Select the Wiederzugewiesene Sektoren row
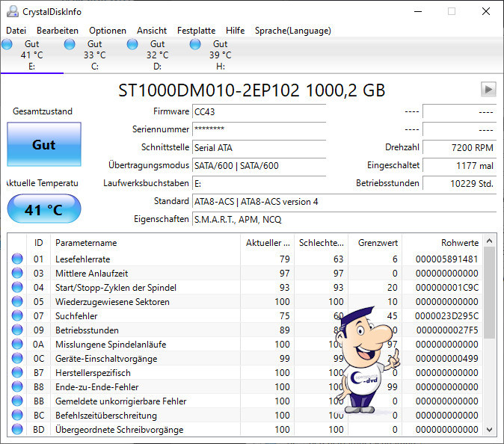The height and width of the screenshot is (444, 504). [x=112, y=302]
